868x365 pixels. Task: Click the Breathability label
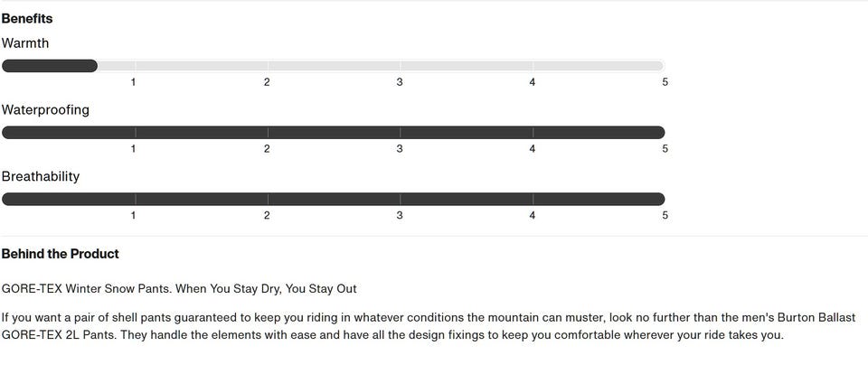41,177
